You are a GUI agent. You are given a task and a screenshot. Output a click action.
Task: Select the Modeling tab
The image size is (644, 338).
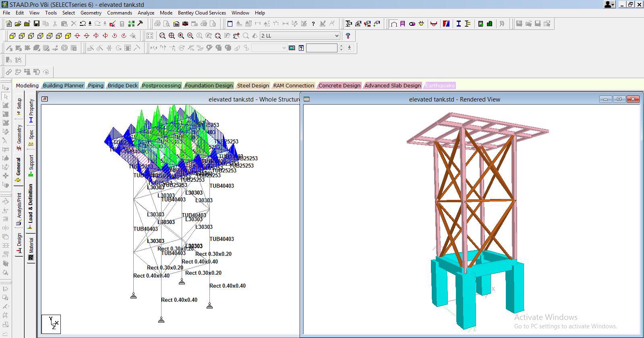tap(27, 85)
